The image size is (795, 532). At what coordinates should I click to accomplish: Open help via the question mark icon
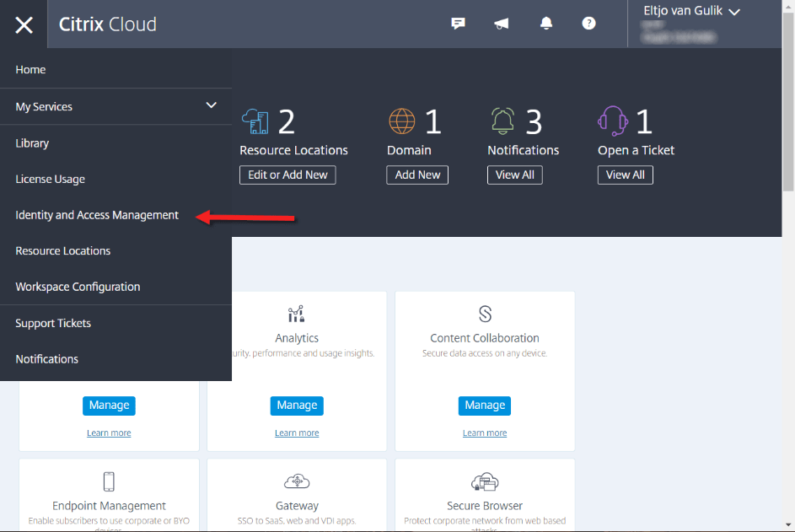[x=588, y=23]
